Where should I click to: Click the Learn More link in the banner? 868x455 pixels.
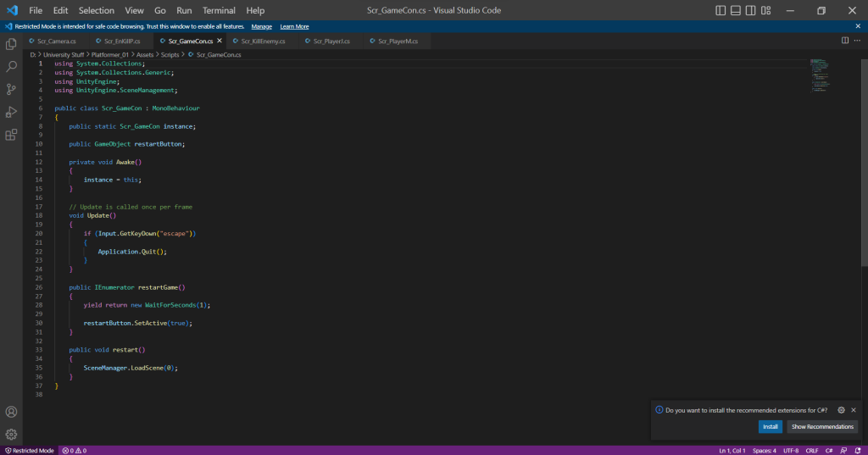point(294,26)
